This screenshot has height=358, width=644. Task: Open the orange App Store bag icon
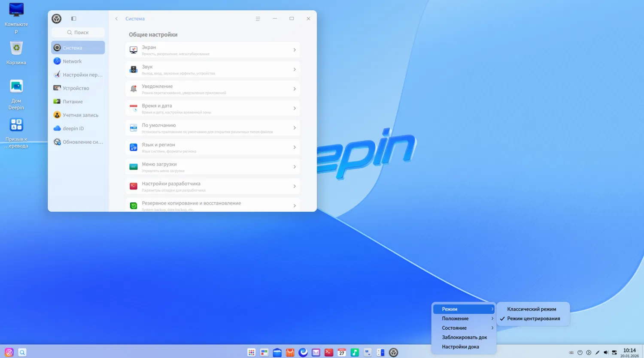[290, 352]
